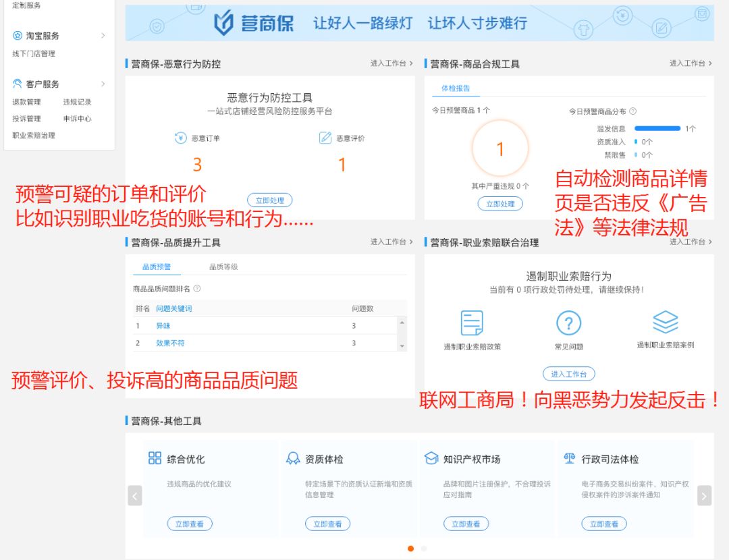Open 线下门店管理 in sidebar
This screenshot has width=729, height=560.
pyautogui.click(x=34, y=53)
